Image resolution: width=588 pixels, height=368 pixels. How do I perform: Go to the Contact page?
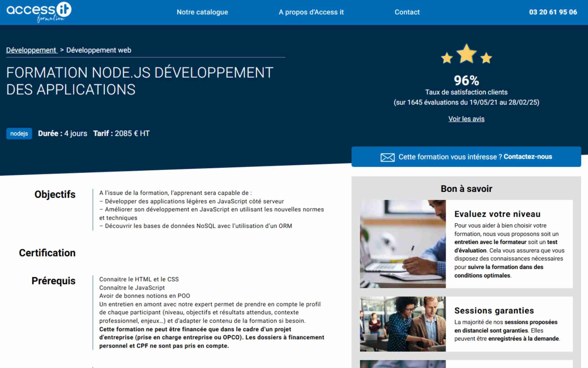[407, 12]
